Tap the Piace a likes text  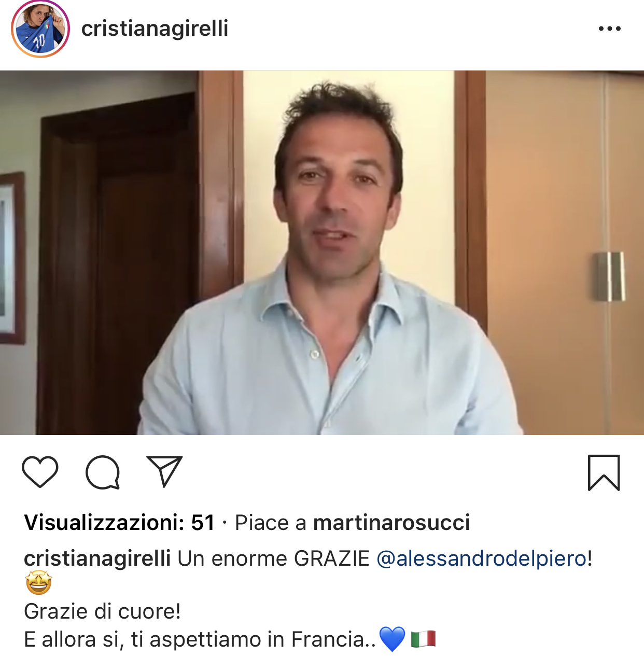pos(271,523)
